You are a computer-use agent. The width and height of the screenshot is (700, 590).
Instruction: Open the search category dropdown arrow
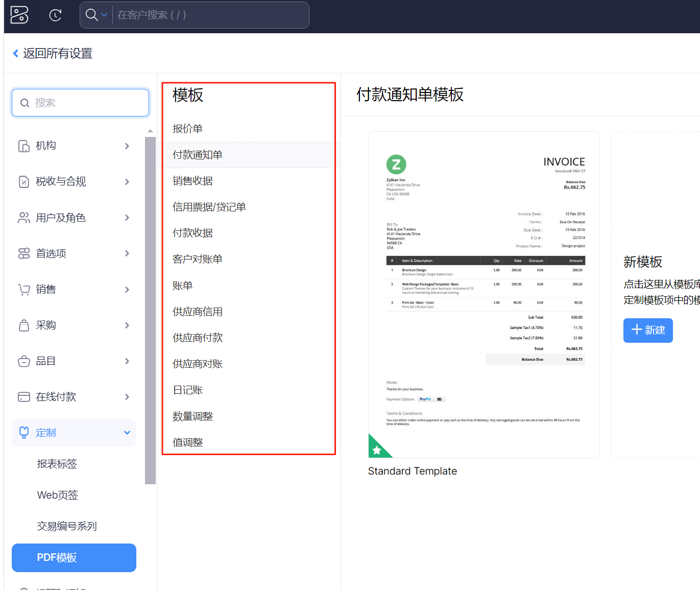tap(104, 15)
